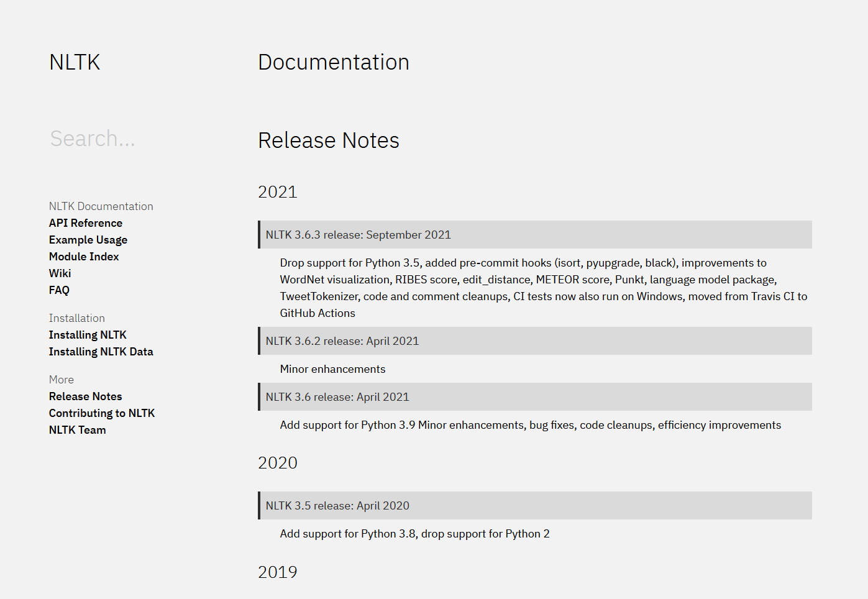This screenshot has height=599, width=868.
Task: Open the Example Usage link
Action: coord(88,240)
